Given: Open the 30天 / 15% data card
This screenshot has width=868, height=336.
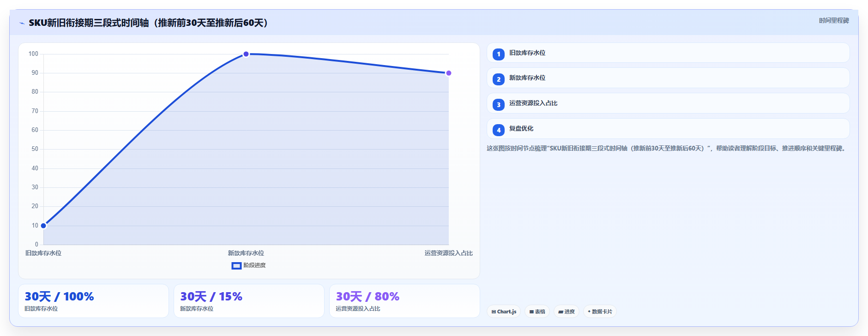Looking at the screenshot, I should tap(249, 301).
